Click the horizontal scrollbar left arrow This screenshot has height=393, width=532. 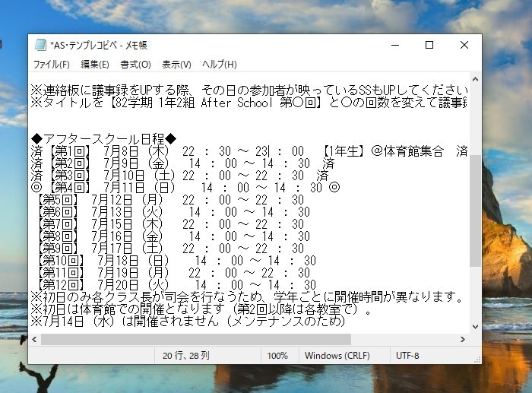(x=34, y=339)
